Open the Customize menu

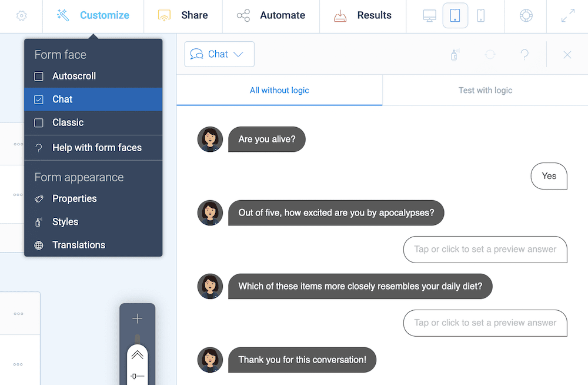point(93,15)
